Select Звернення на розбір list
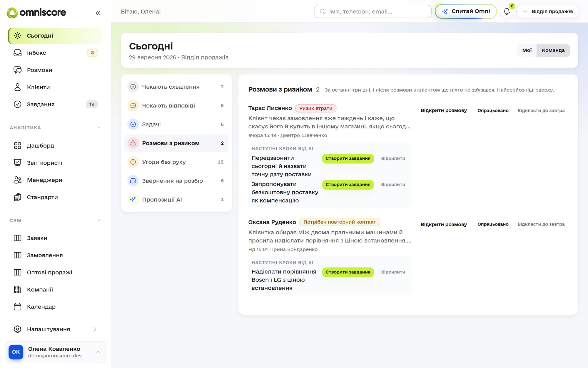588x368 pixels. pos(176,181)
